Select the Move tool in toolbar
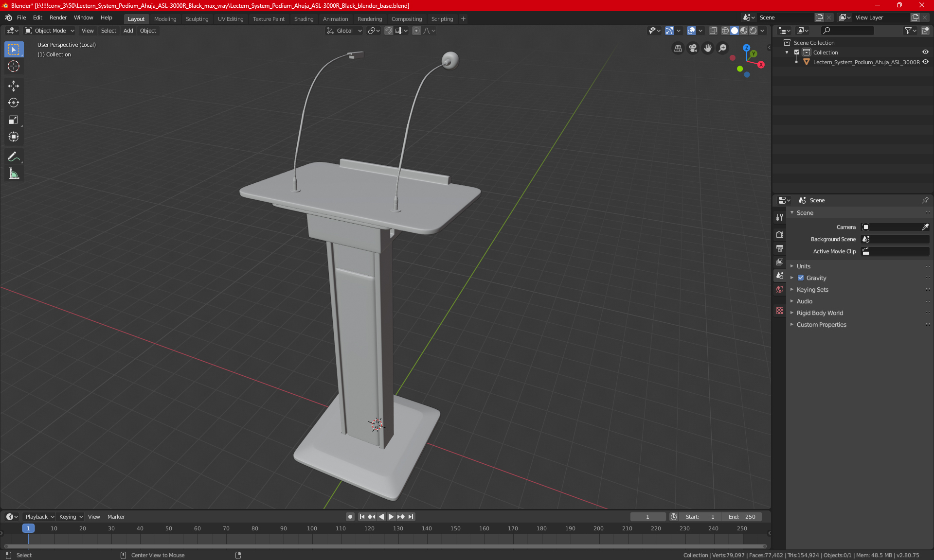The width and height of the screenshot is (934, 560). 14,86
